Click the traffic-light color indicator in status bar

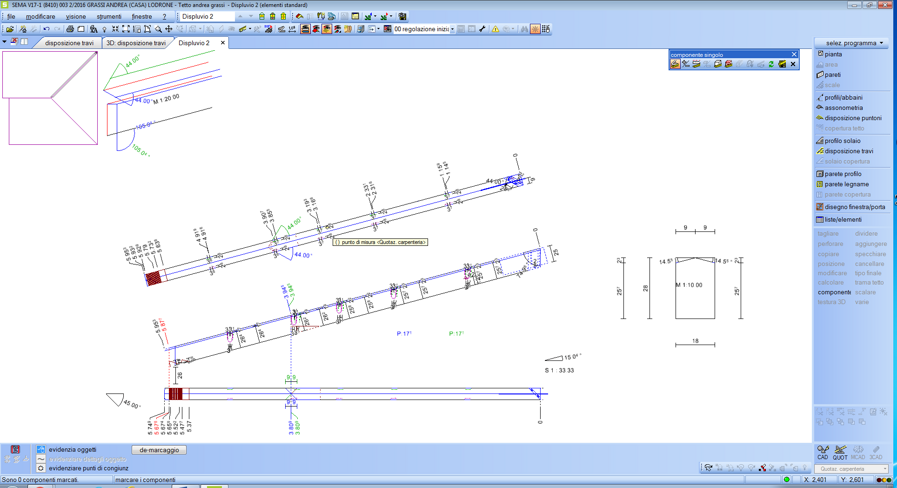coord(884,480)
